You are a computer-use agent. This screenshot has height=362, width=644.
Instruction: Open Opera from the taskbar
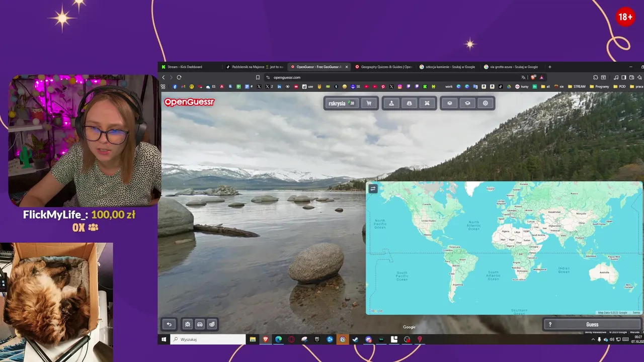[291, 339]
